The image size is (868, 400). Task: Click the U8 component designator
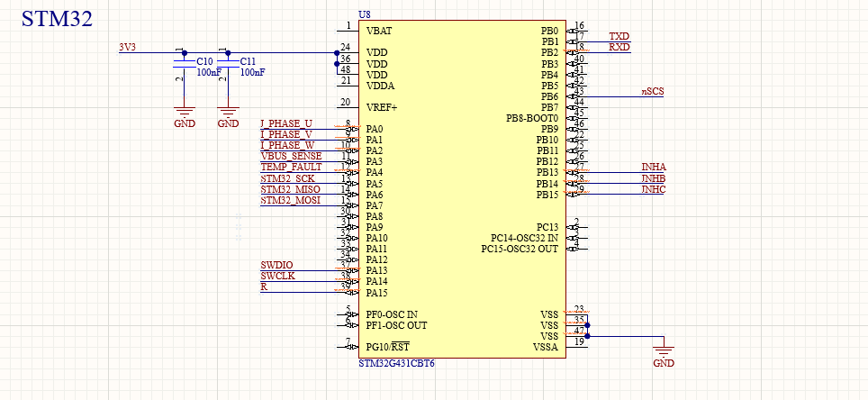coord(365,17)
